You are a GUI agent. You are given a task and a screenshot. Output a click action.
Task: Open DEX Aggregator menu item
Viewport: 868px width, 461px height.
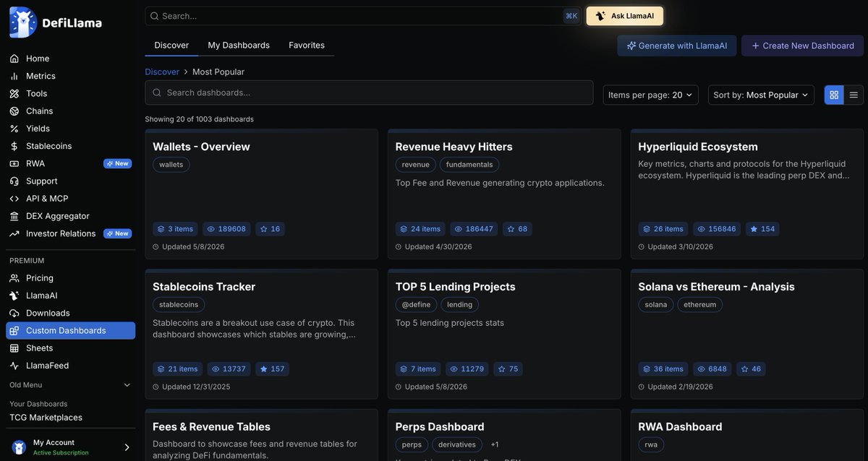point(70,216)
